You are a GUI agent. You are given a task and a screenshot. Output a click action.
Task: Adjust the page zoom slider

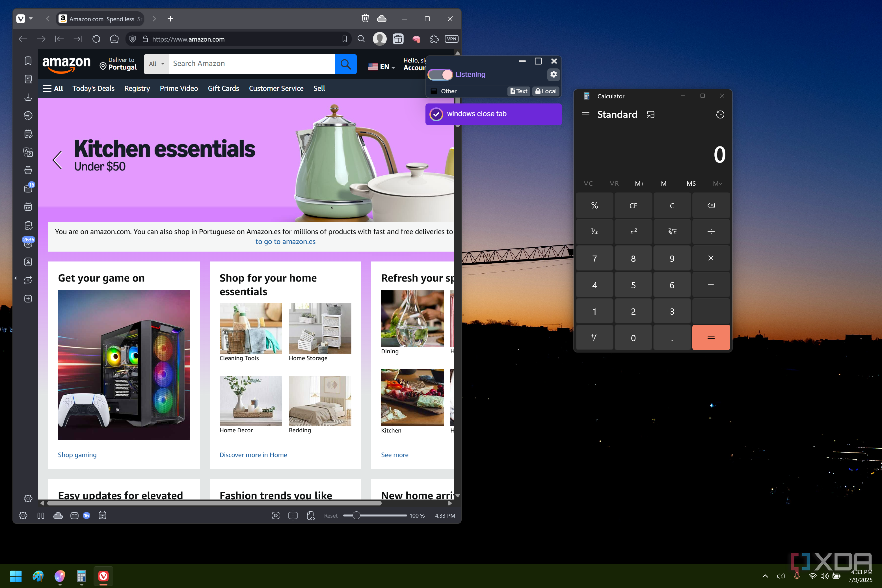pyautogui.click(x=375, y=516)
